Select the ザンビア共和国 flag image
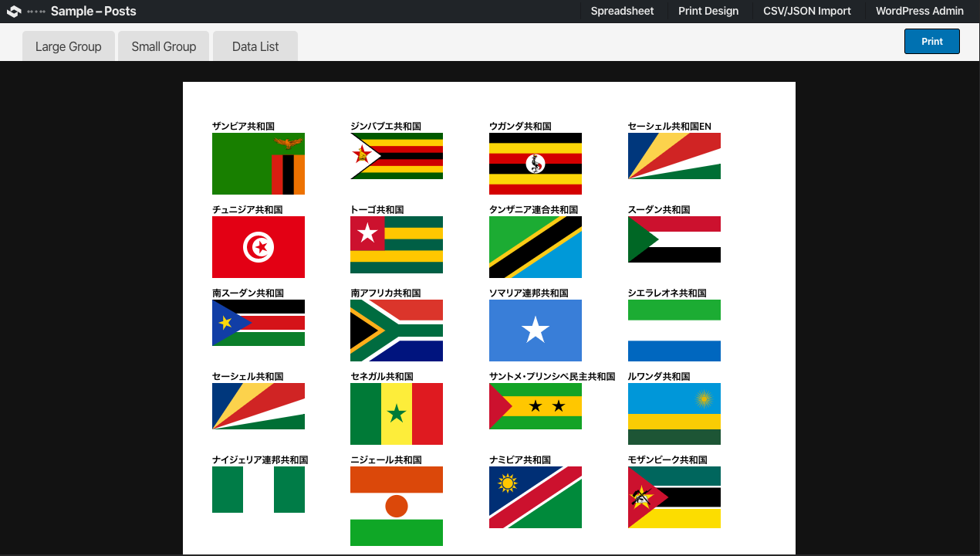Viewport: 980px width, 556px height. pyautogui.click(x=259, y=164)
